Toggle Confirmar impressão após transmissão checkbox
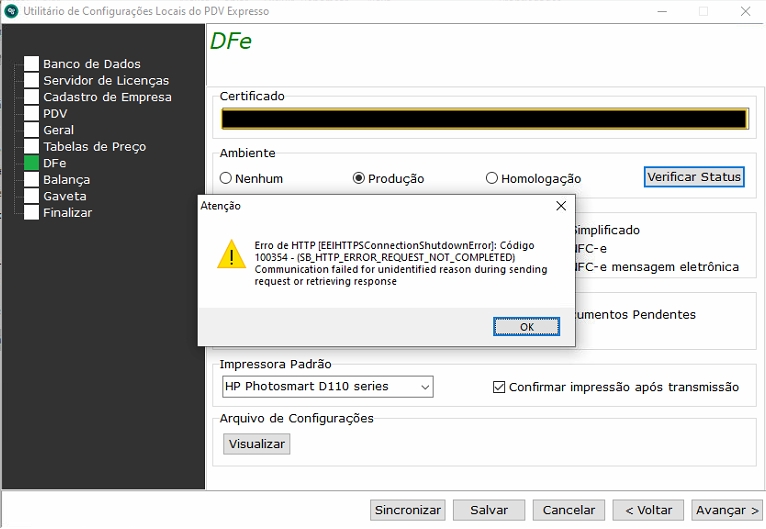This screenshot has height=529, width=766. (616, 387)
